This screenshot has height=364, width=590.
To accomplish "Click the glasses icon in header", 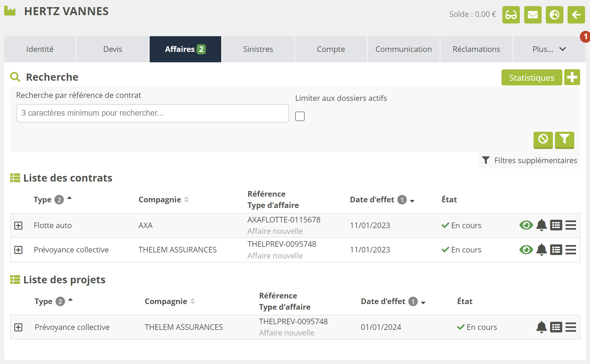I will pyautogui.click(x=511, y=15).
